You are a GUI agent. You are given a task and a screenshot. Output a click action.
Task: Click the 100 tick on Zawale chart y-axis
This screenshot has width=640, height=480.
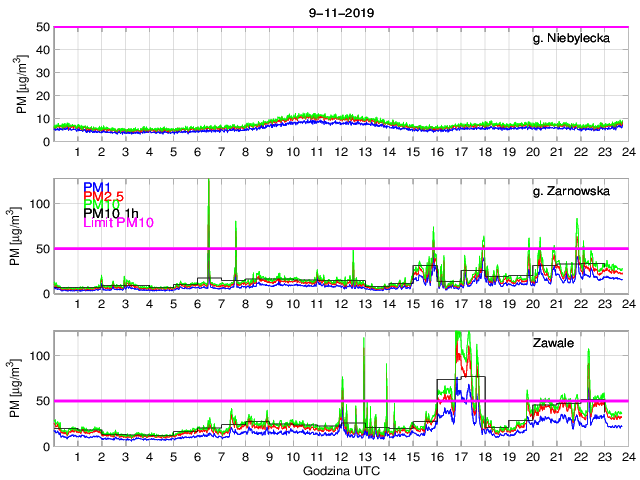(x=40, y=355)
